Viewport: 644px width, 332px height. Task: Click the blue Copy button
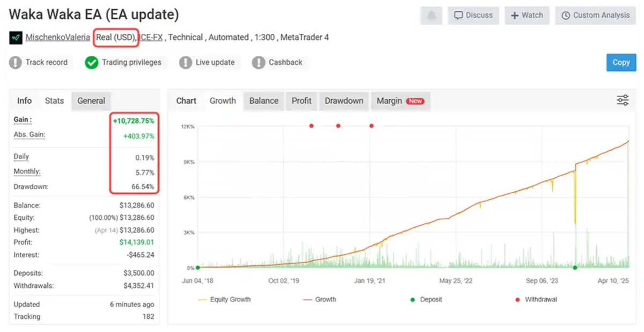tap(621, 62)
